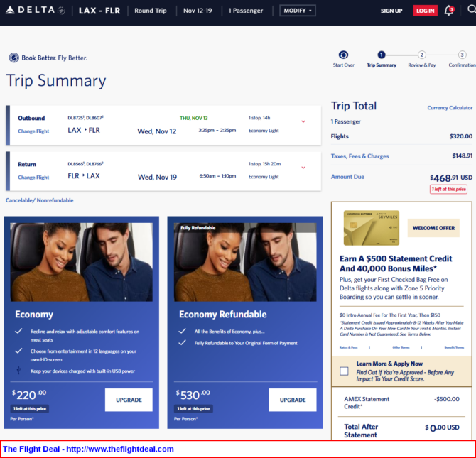Click the WELCOME OFFER badge
Image resolution: width=476 pixels, height=458 pixels.
433,228
